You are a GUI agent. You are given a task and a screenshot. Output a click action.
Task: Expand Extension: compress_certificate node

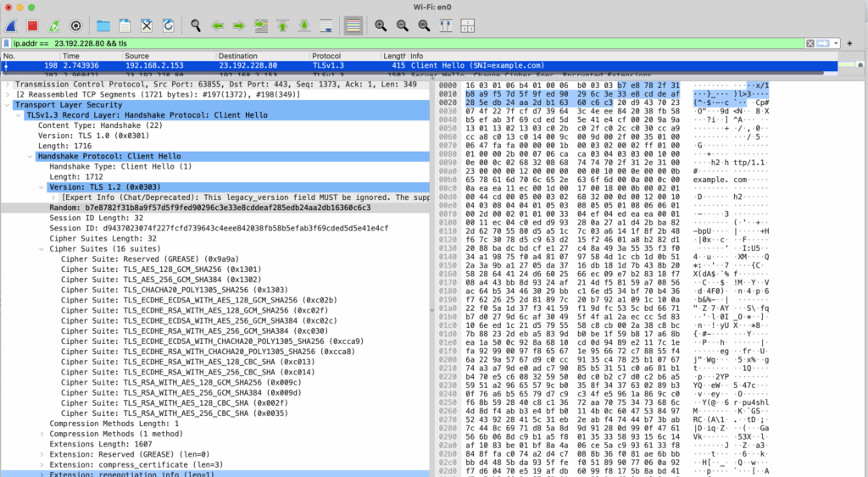[x=42, y=465]
